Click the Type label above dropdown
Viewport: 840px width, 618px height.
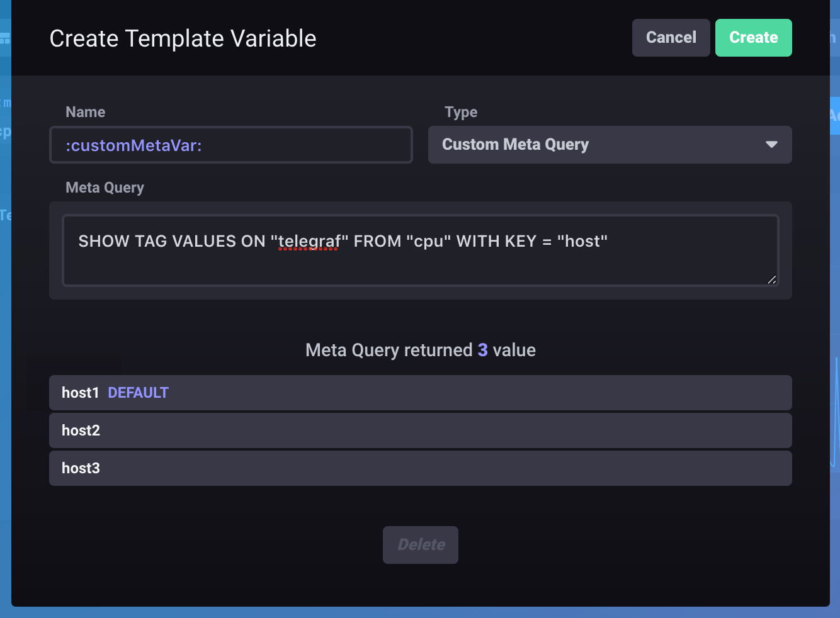[x=460, y=112]
